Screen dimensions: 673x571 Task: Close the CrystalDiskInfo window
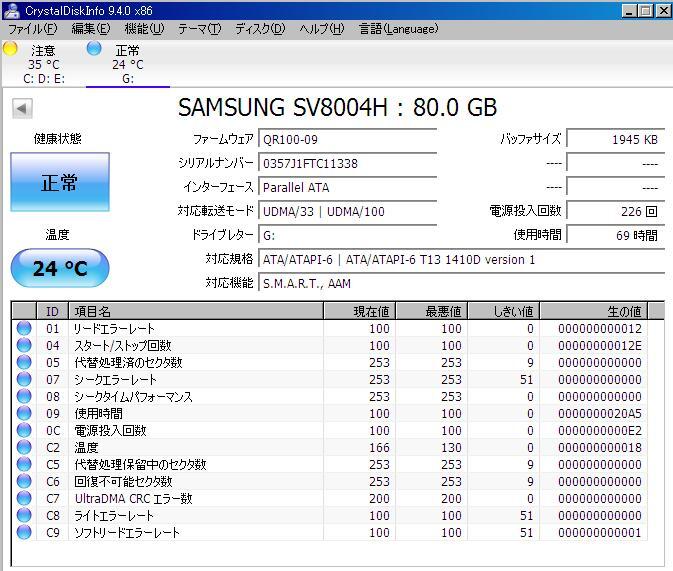coord(663,11)
